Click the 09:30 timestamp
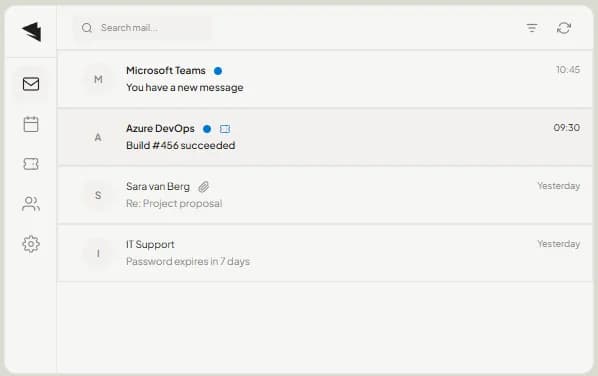Image resolution: width=598 pixels, height=376 pixels. click(x=567, y=128)
